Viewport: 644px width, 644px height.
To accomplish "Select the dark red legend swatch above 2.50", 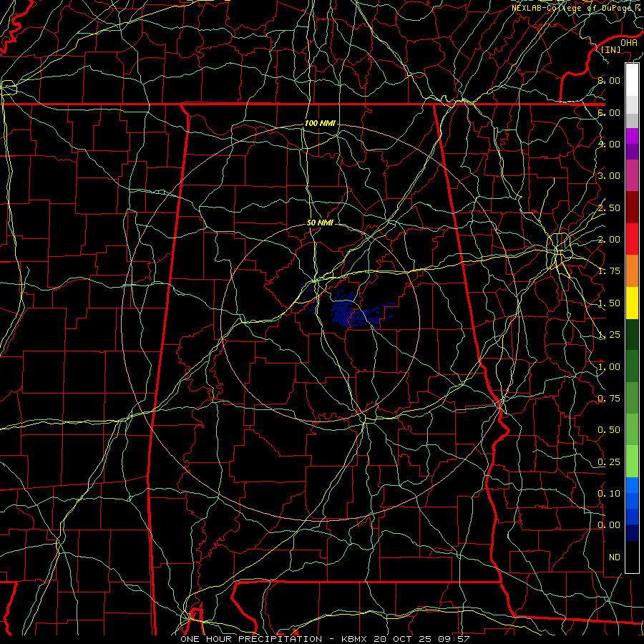I will tap(632, 208).
